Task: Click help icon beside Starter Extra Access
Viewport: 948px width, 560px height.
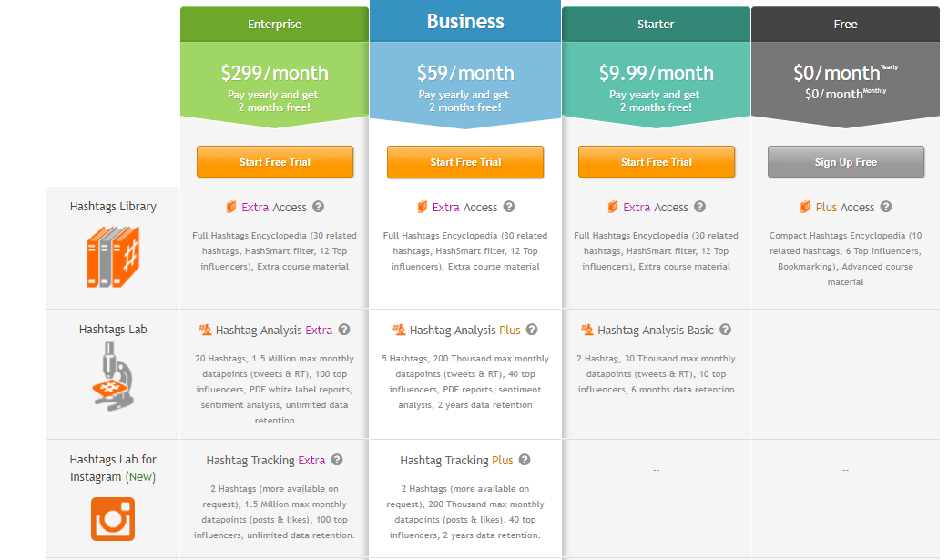Action: pos(700,207)
